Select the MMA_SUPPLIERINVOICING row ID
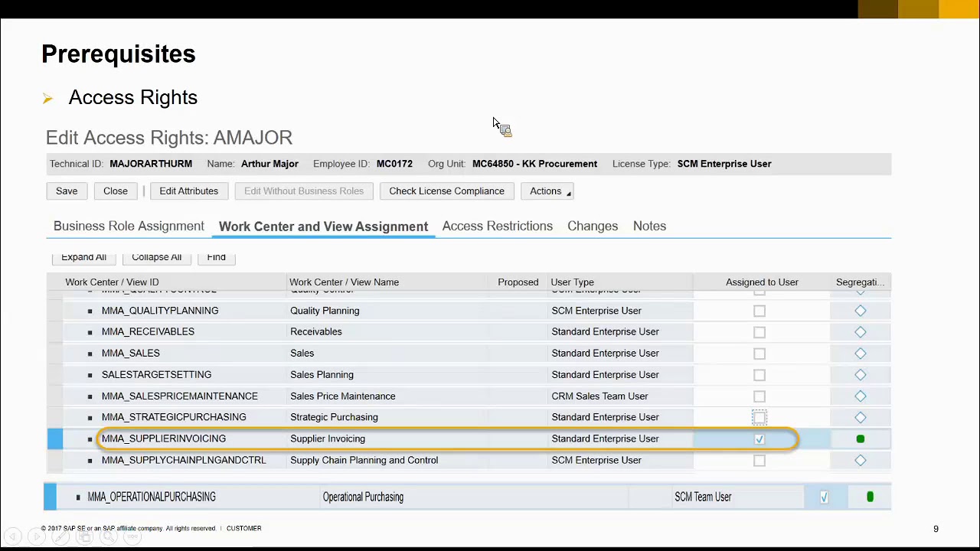The height and width of the screenshot is (551, 980). (164, 439)
